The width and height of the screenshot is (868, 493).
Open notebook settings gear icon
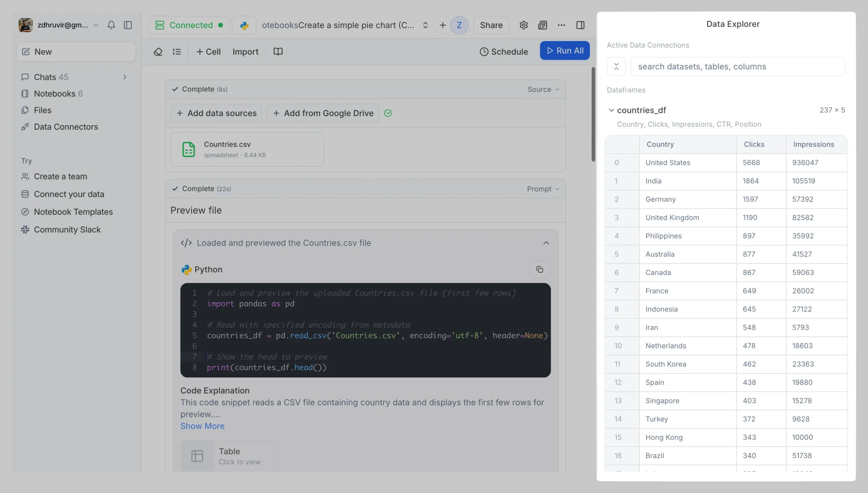coord(524,25)
